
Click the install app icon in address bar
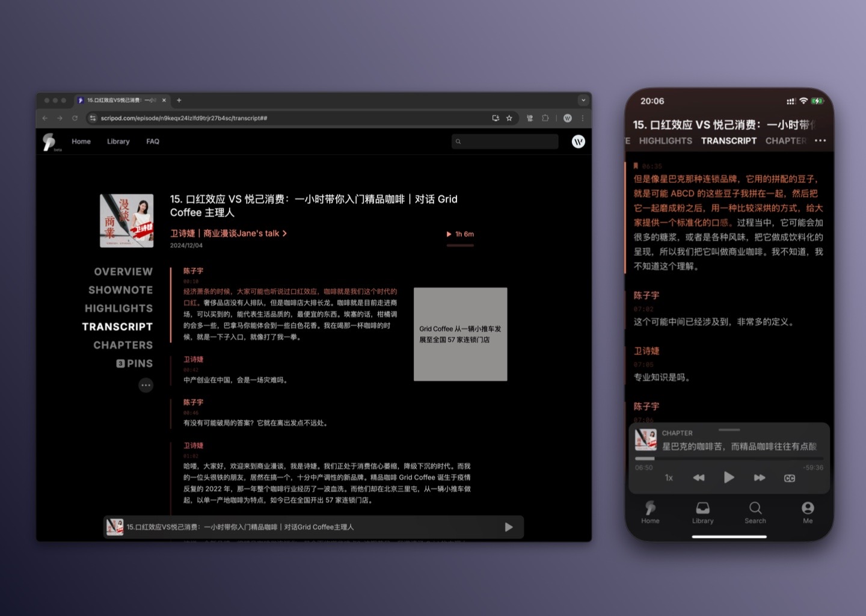point(496,118)
